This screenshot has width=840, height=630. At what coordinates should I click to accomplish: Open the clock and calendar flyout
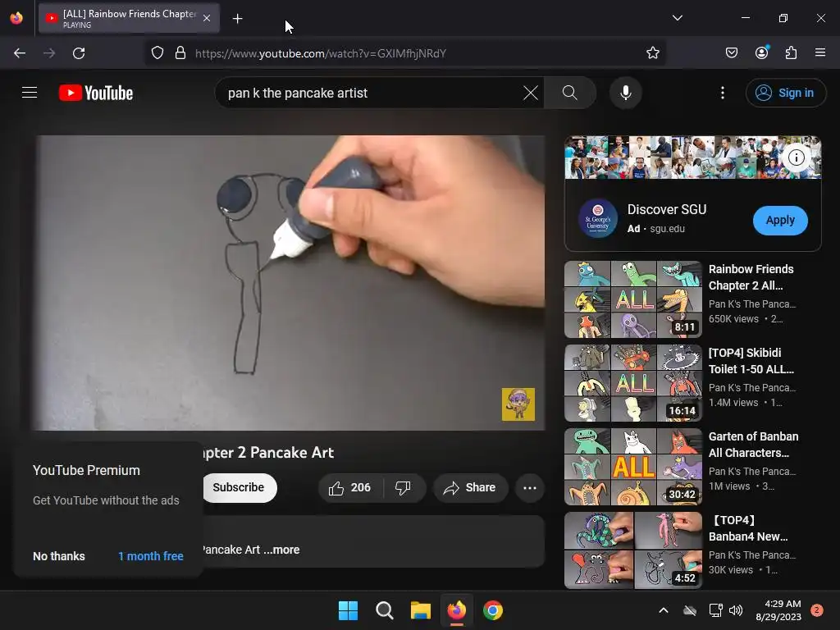(778, 610)
